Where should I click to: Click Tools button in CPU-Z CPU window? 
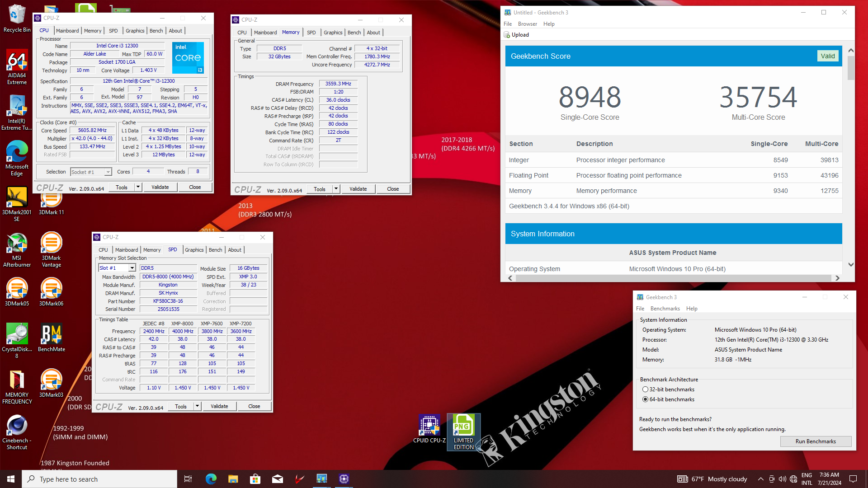[x=122, y=187]
